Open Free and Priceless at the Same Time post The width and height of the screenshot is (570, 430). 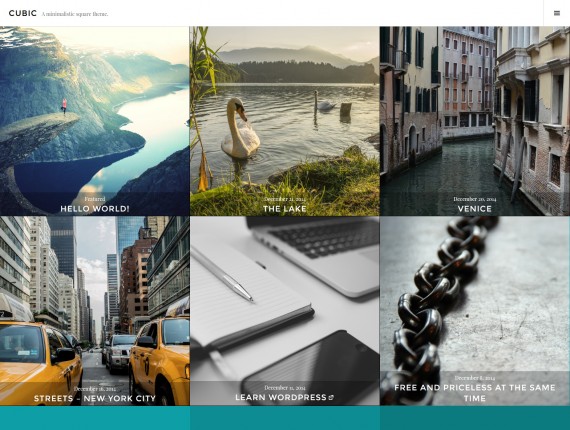pos(474,393)
